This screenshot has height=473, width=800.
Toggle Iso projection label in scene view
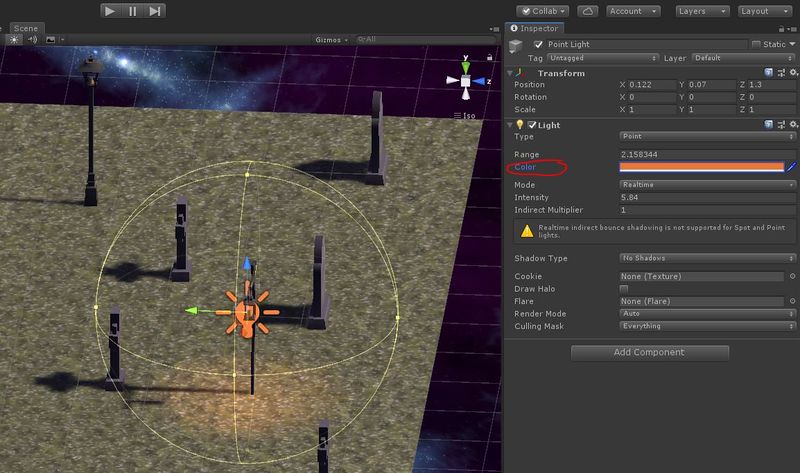coord(465,116)
